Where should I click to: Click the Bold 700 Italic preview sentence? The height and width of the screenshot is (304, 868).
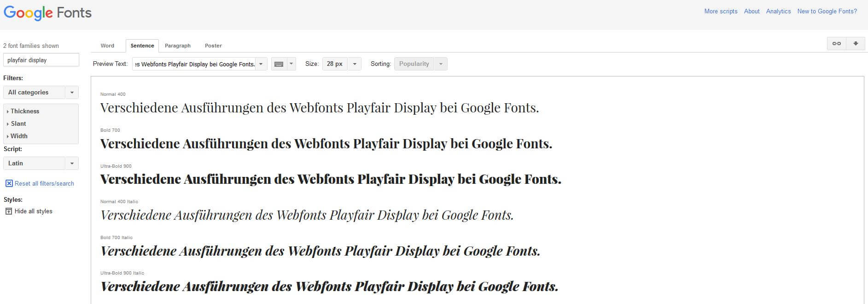[x=320, y=251]
